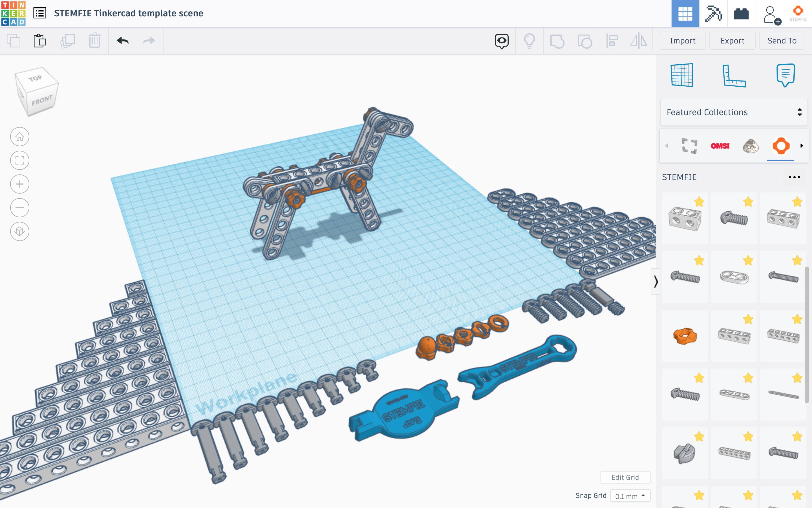
Task: Click the Ungroup shapes icon
Action: (x=585, y=41)
